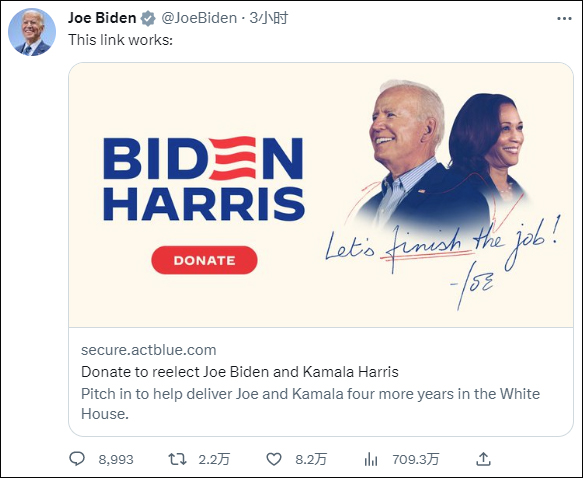Open the view analytics bar chart icon
This screenshot has height=478, width=583.
tap(371, 459)
